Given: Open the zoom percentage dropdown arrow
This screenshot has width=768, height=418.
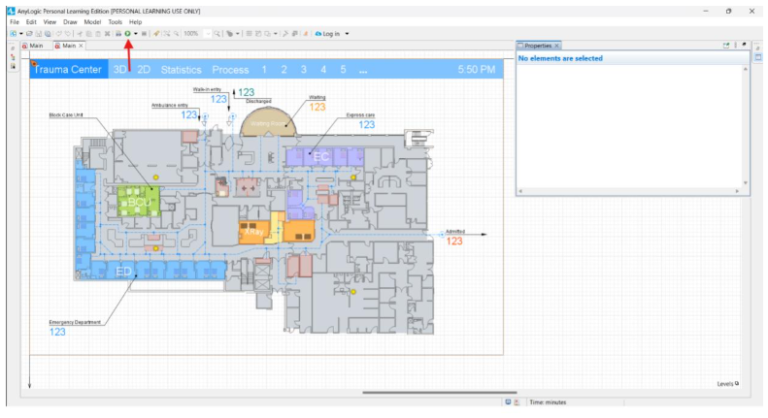Looking at the screenshot, I should click(x=208, y=34).
